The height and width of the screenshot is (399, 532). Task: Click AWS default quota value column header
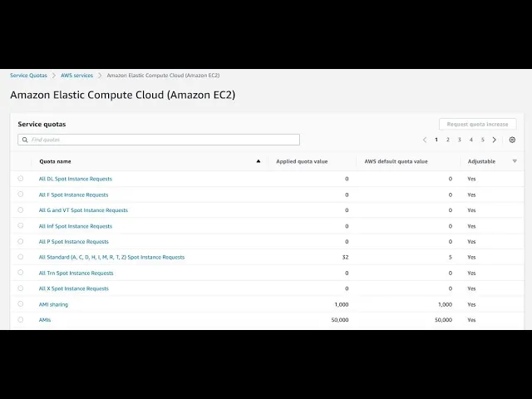[x=396, y=161]
